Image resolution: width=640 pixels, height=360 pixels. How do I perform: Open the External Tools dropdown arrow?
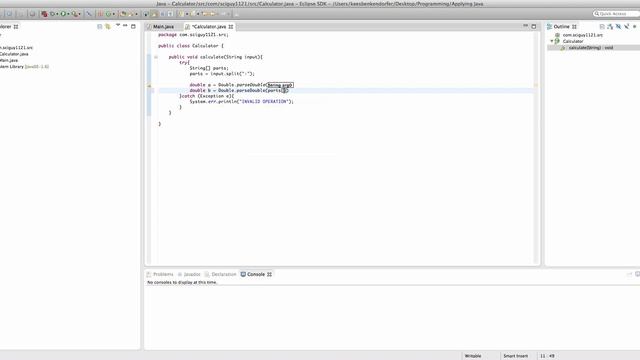[80, 14]
